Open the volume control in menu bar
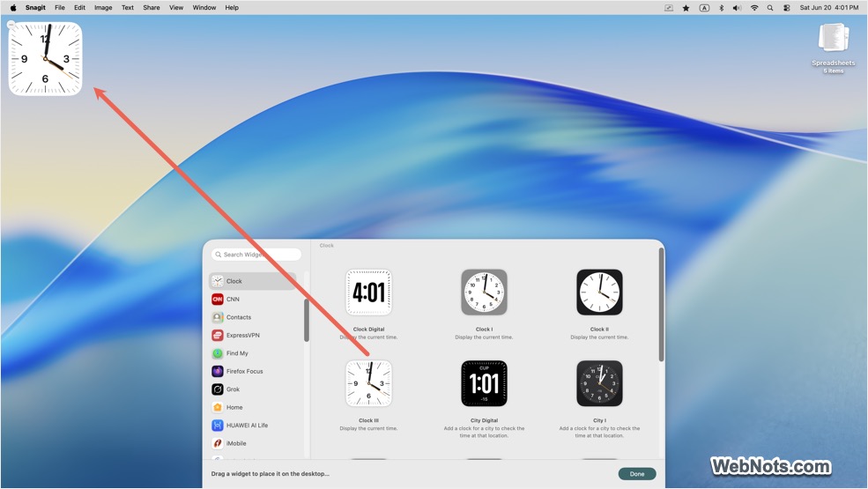Screen dimensions: 868x489 tap(737, 8)
